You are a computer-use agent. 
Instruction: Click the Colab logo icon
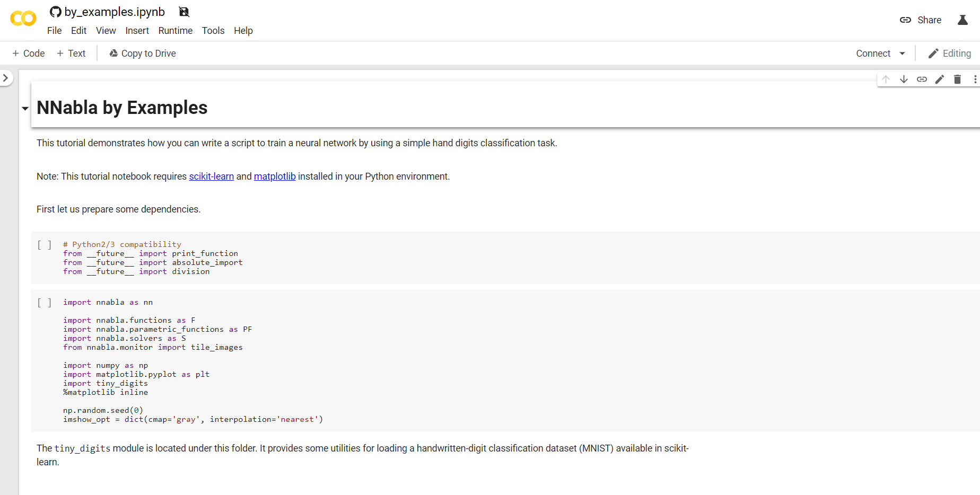coord(23,19)
